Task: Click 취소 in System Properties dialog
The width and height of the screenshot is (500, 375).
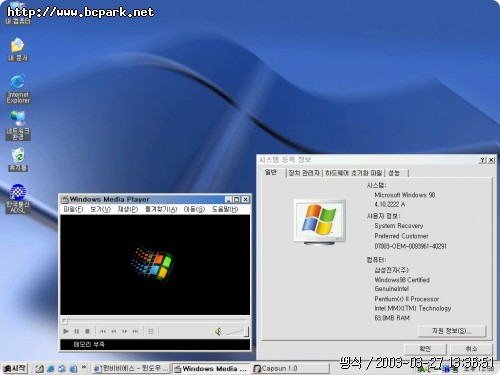Action: pyautogui.click(x=471, y=349)
